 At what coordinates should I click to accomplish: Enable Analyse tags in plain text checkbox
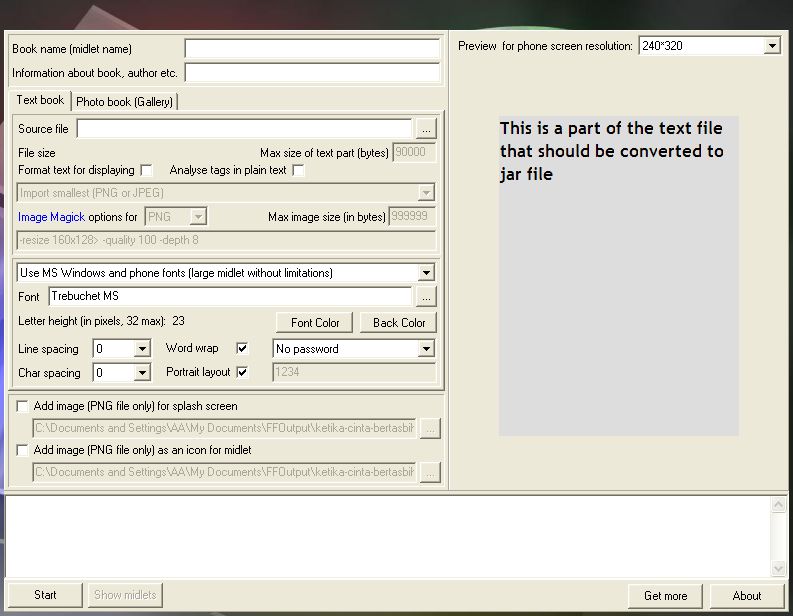point(298,170)
